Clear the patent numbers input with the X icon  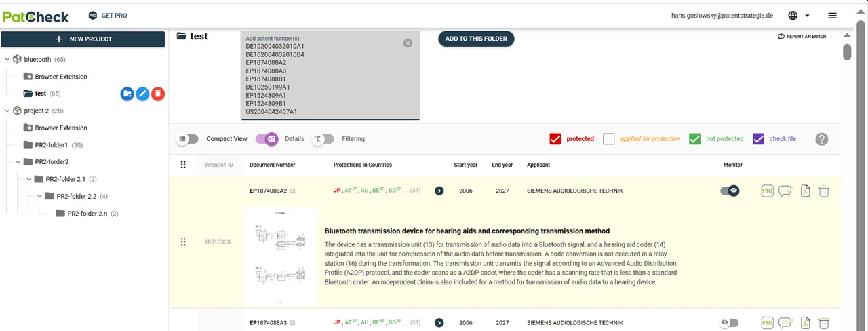(x=408, y=43)
